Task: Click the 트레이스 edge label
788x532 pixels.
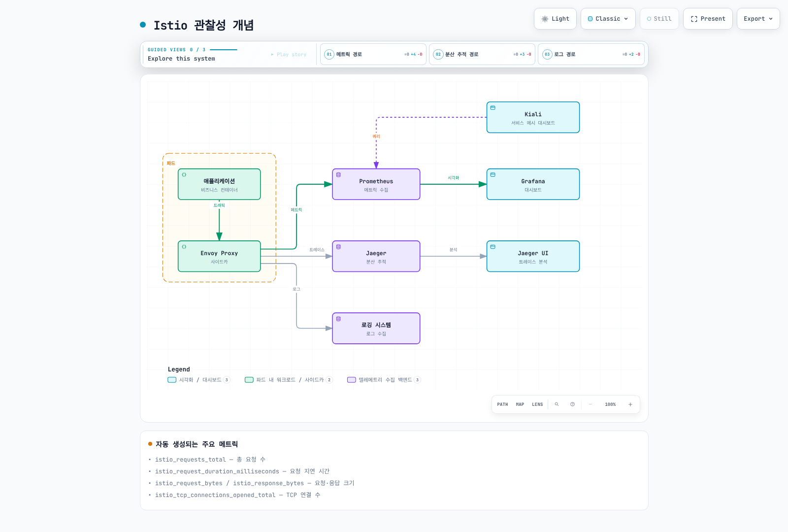Action: [317, 250]
